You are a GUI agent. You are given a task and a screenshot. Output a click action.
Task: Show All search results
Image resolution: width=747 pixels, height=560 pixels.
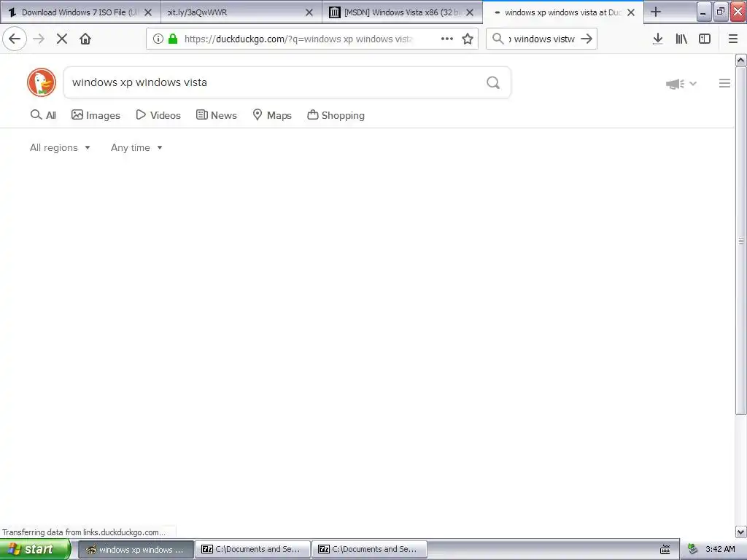click(x=43, y=115)
